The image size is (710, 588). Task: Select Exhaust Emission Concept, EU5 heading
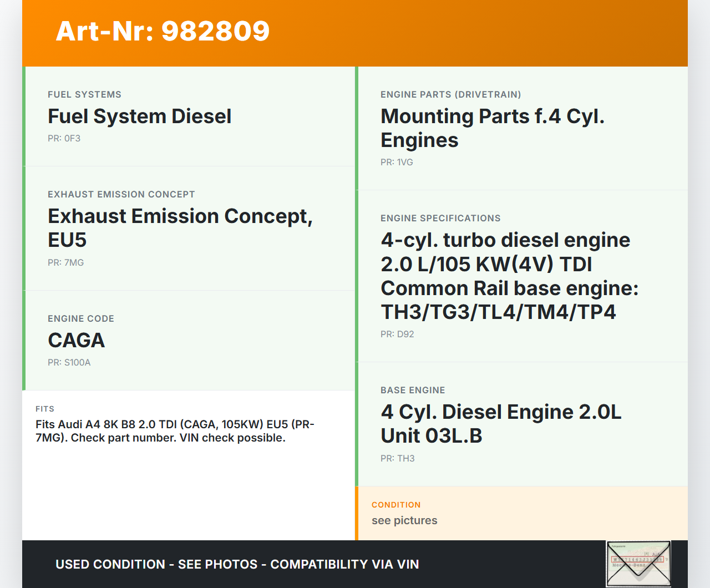coord(180,228)
